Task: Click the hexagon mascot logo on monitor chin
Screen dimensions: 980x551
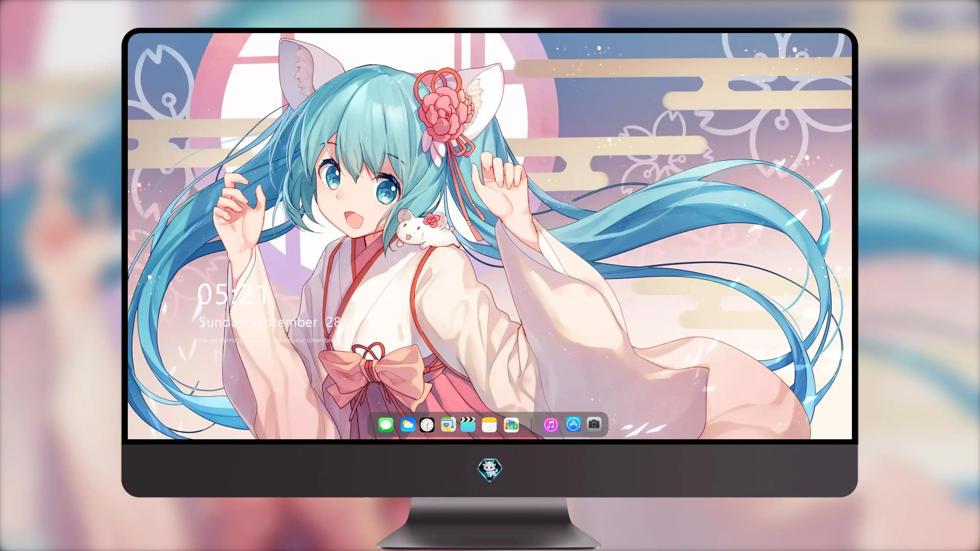Action: [490, 470]
